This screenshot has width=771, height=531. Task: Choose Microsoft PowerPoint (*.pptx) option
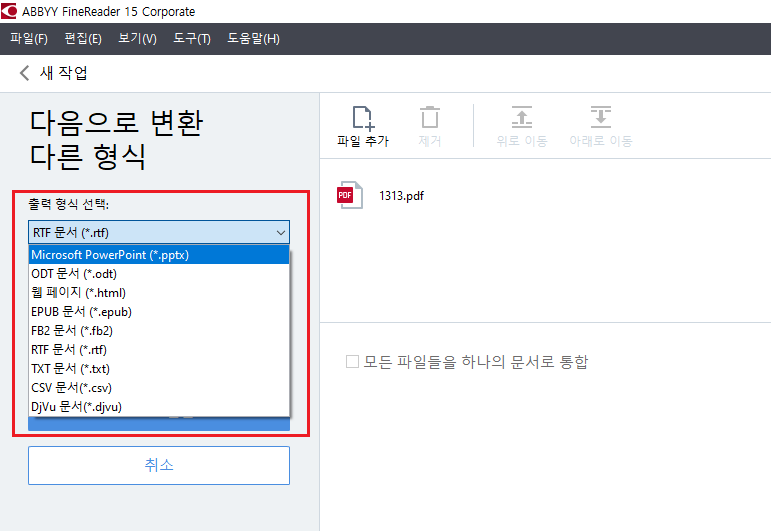point(159,255)
